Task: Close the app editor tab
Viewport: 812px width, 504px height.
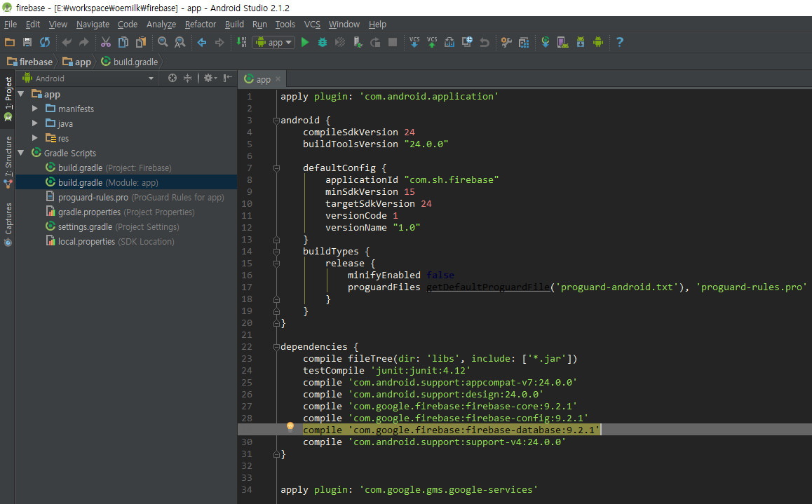Action: pyautogui.click(x=278, y=79)
